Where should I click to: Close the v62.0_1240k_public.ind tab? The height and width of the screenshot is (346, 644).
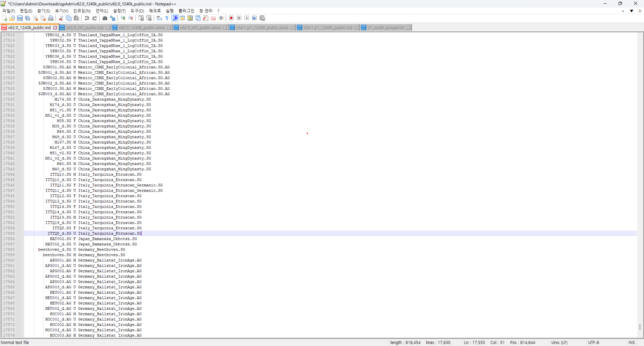coord(55,28)
